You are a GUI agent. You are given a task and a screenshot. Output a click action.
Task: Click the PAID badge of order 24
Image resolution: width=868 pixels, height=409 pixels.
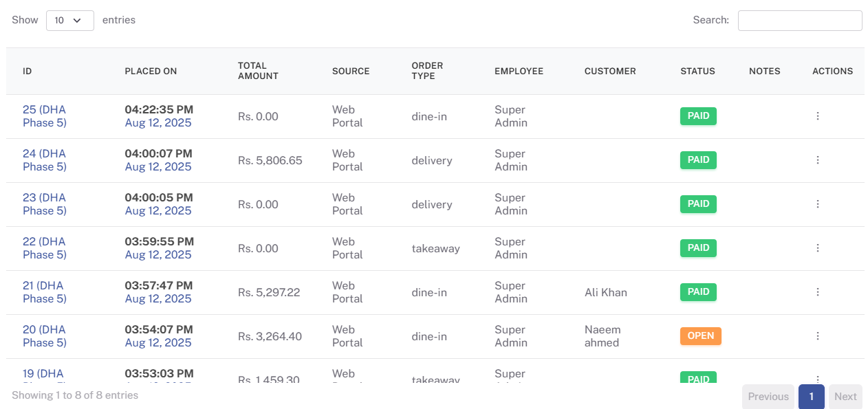point(698,160)
